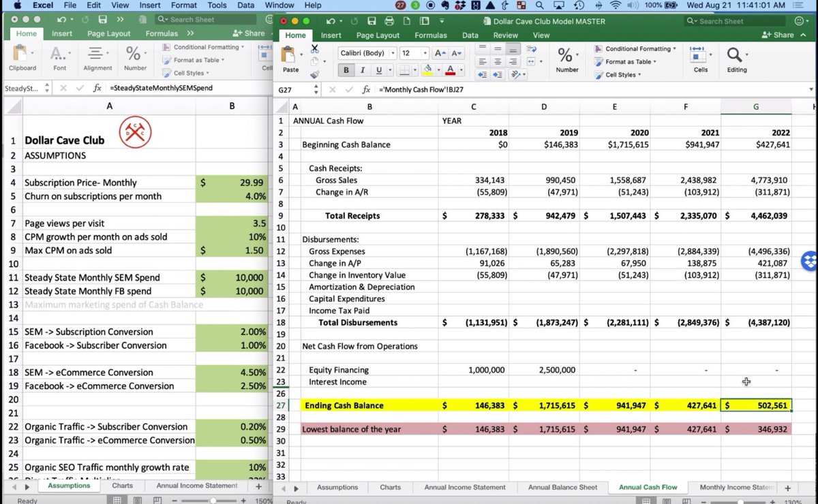Open the Tools menu in the macOS menu bar
The height and width of the screenshot is (504, 818).
click(x=217, y=5)
